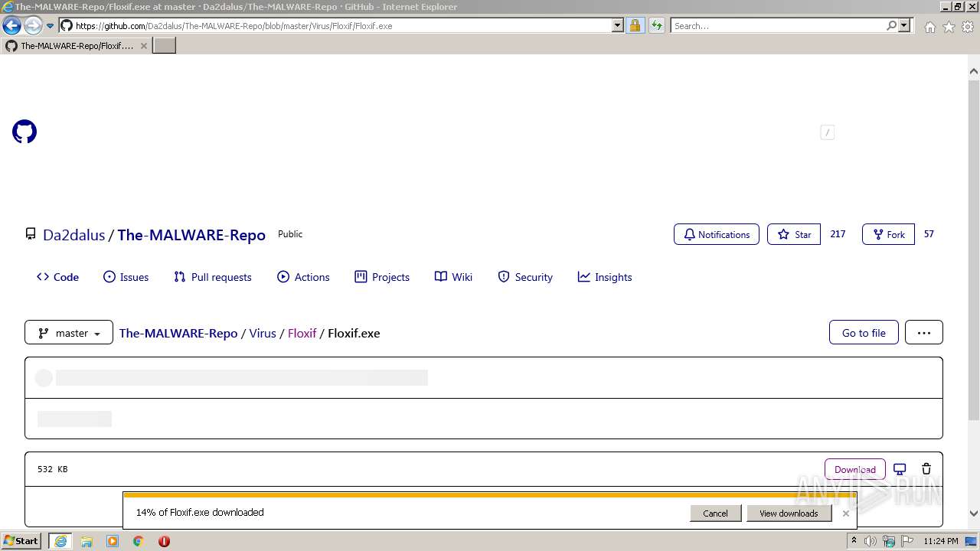Click the 11:24 PM clock

[941, 541]
